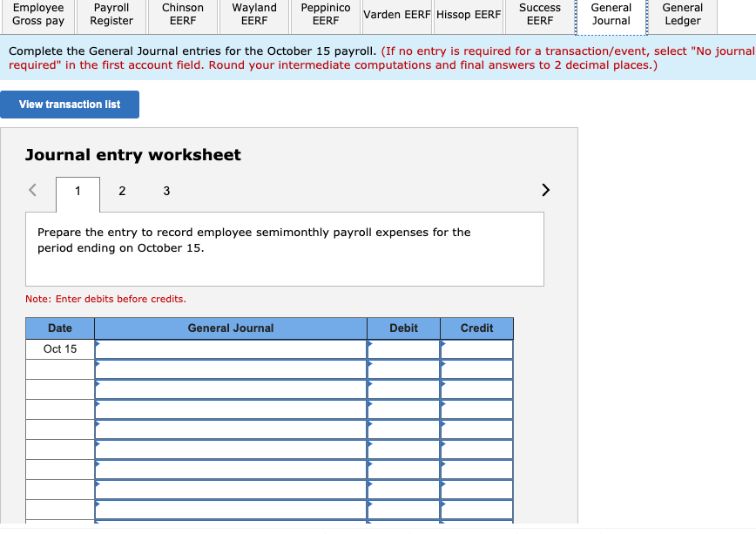Click the first Debit amount cell

click(403, 348)
